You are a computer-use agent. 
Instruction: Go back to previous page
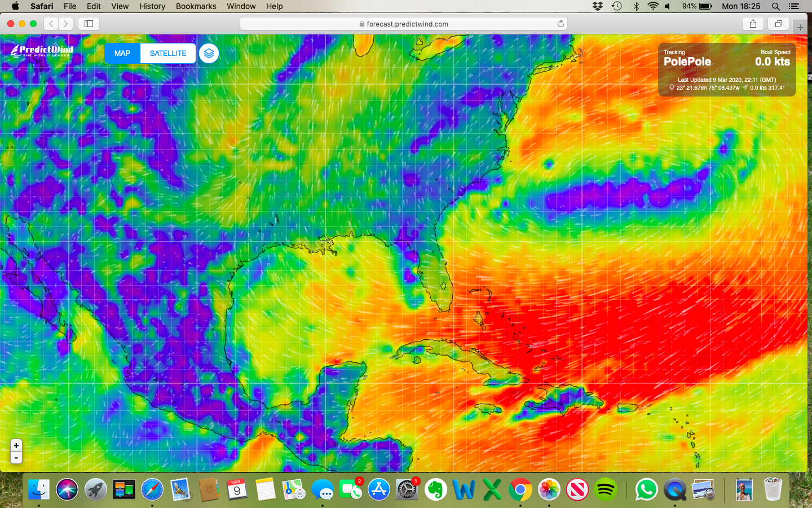pos(51,24)
